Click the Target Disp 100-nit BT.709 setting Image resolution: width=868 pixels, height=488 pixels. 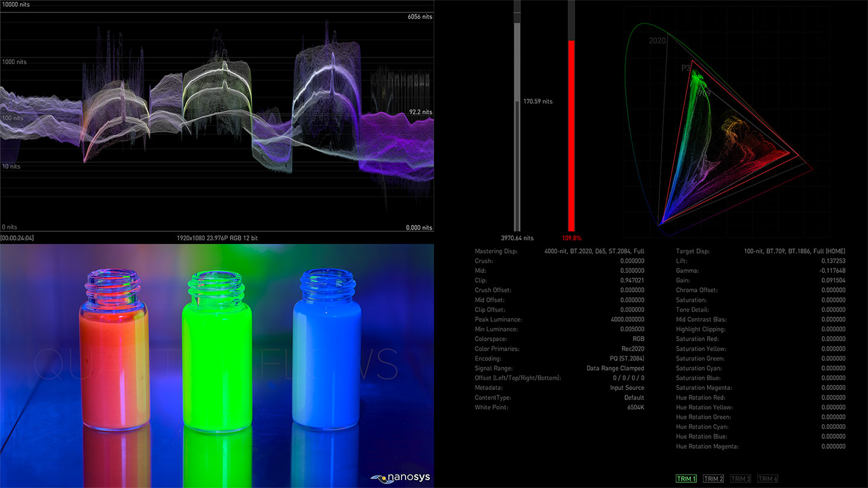(794, 251)
